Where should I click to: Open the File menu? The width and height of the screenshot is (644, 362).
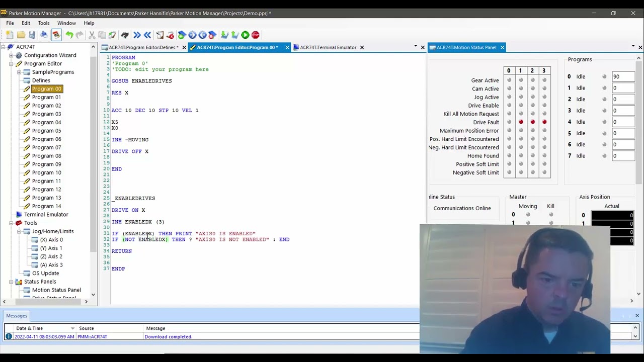(10, 23)
